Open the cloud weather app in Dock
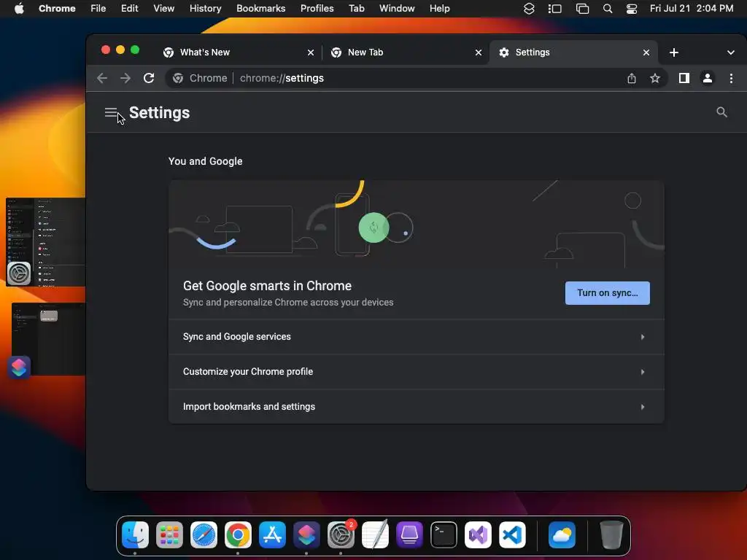This screenshot has height=560, width=747. coord(562,534)
